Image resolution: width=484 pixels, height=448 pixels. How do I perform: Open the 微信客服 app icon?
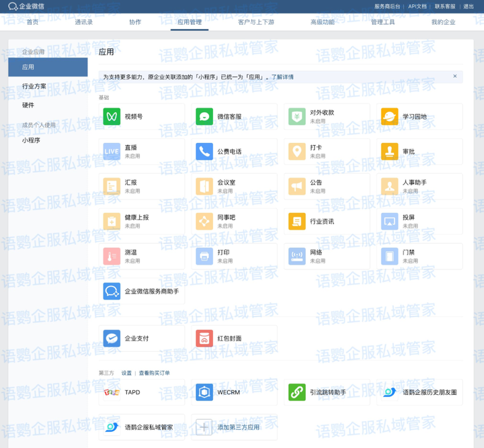click(204, 117)
